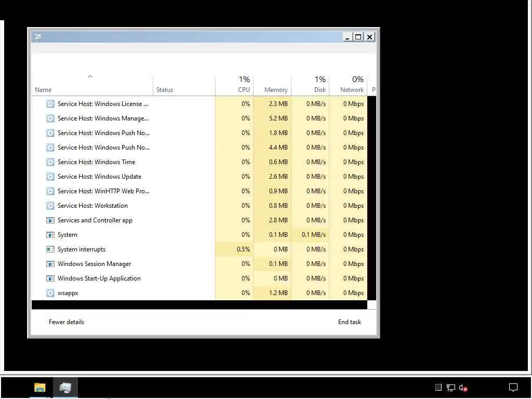Click the Services and Controller app icon
The image size is (532, 399).
pyautogui.click(x=50, y=220)
